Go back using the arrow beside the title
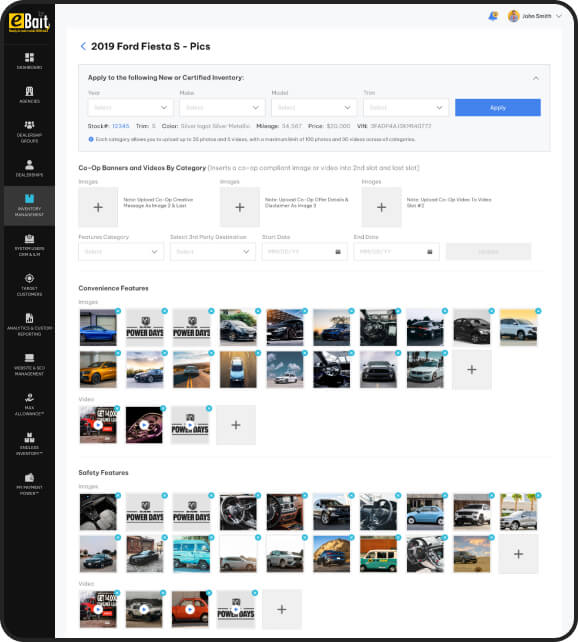The image size is (578, 642). coord(83,46)
